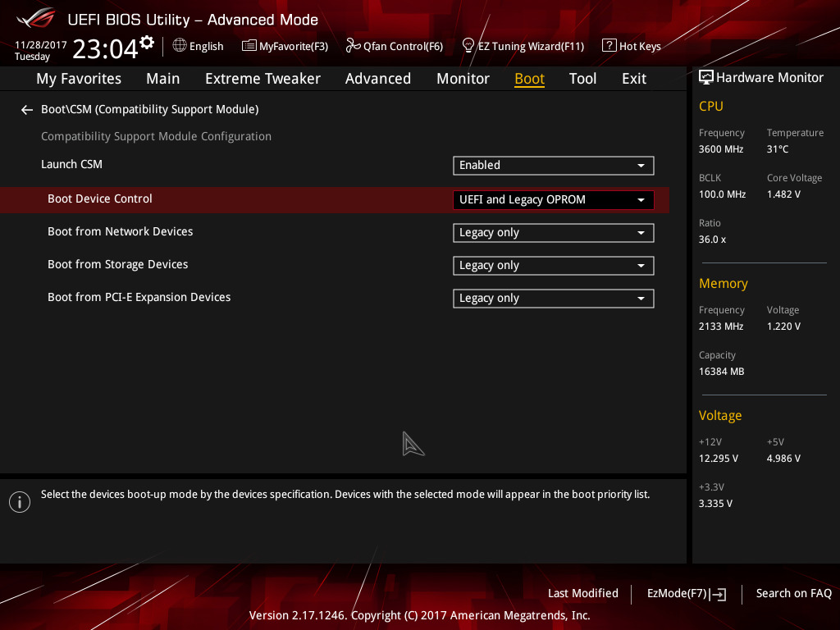Click the Version 2.17.1246 copyright text
The image size is (840, 630).
(419, 615)
